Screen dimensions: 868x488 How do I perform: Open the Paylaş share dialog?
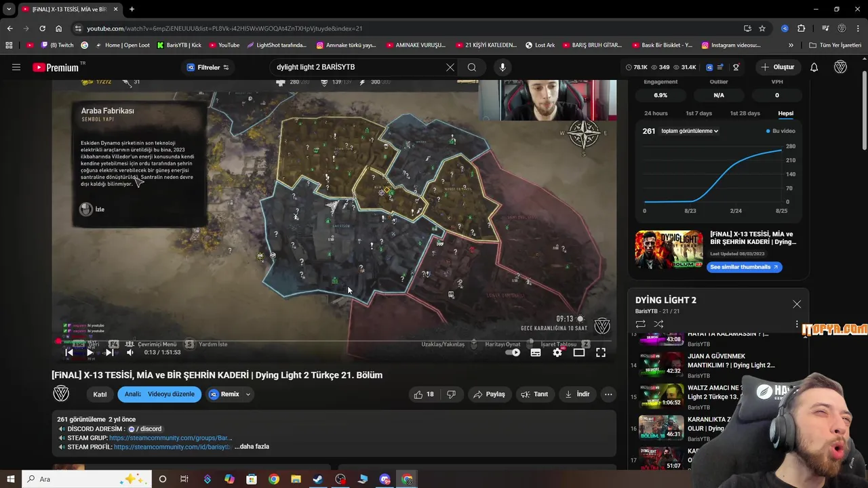490,394
